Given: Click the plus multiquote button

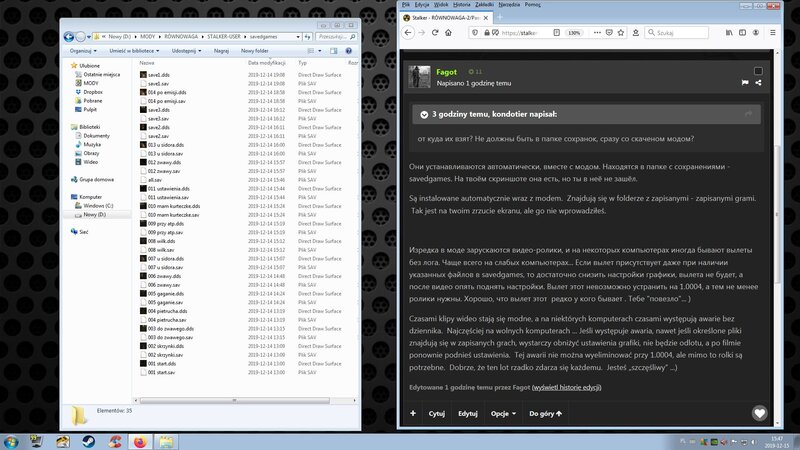Looking at the screenshot, I should click(413, 413).
